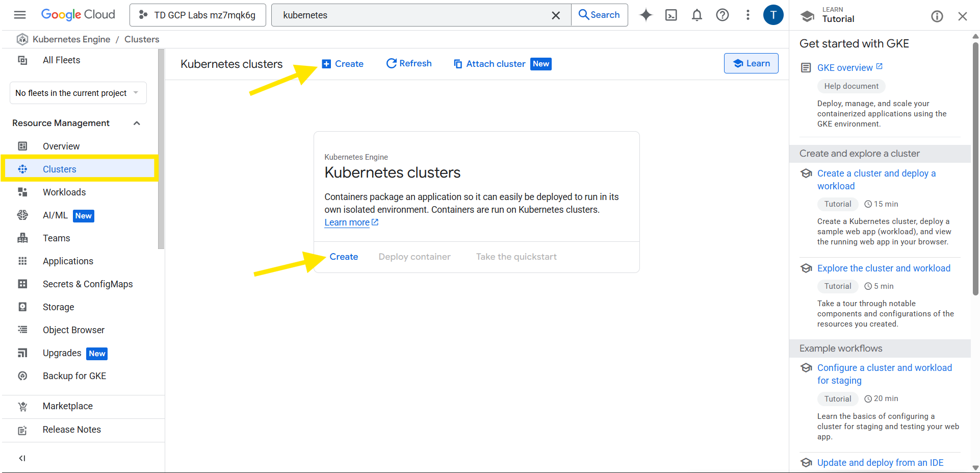Open the three-dot settings and utilities menu
This screenshot has width=980, height=473.
click(747, 15)
